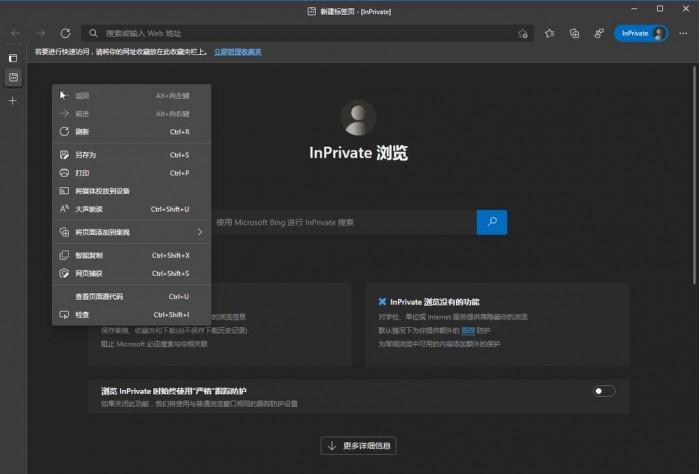This screenshot has height=474, width=700.
Task: Choose 智能复制 in the context menu
Action: pyautogui.click(x=132, y=255)
